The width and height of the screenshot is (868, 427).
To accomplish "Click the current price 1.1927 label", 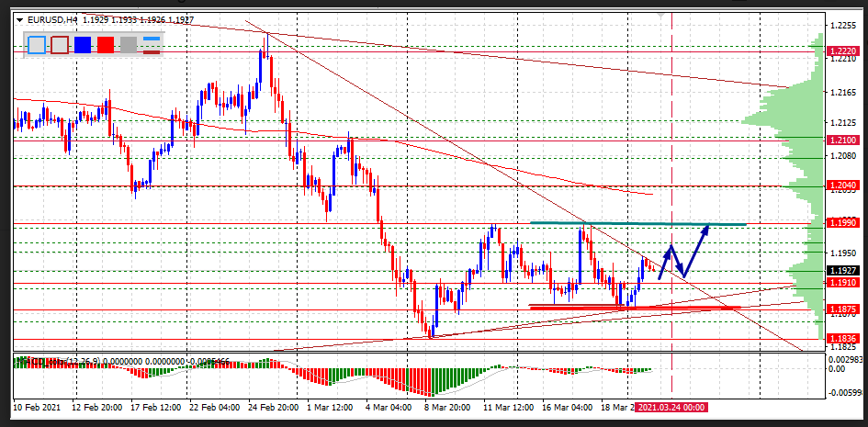I will pos(842,270).
